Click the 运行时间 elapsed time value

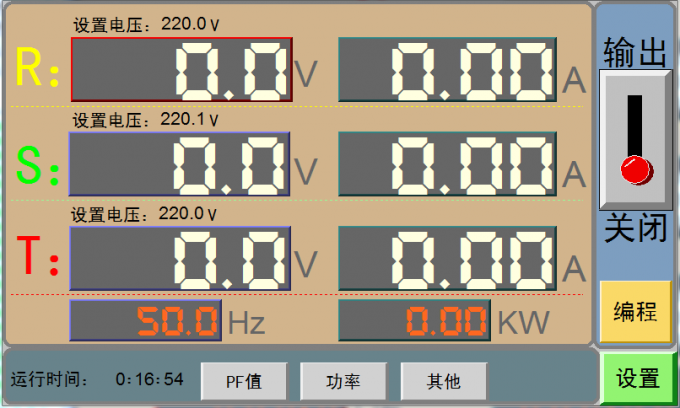(x=150, y=380)
